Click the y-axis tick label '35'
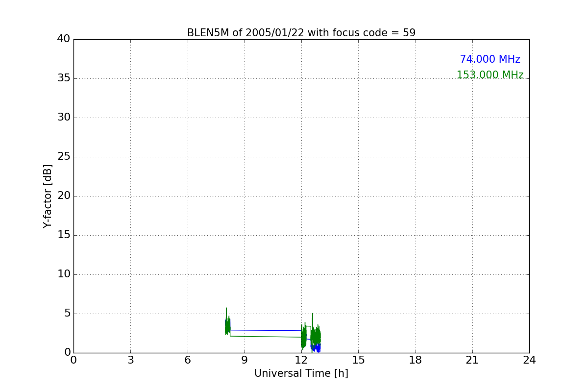 click(64, 78)
